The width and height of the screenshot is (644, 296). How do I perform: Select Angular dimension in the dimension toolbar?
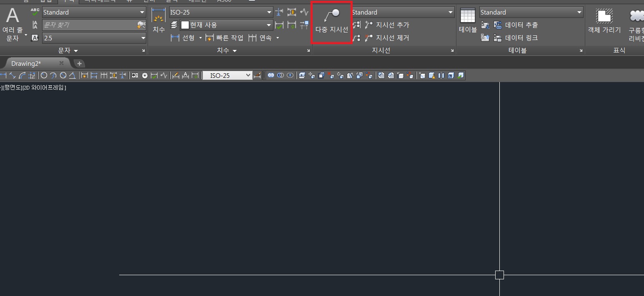tap(73, 75)
